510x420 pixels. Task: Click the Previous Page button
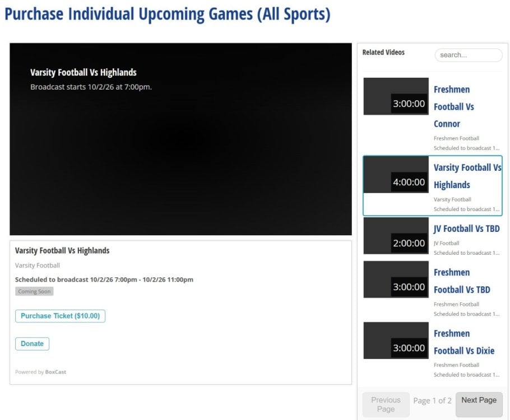tap(386, 404)
